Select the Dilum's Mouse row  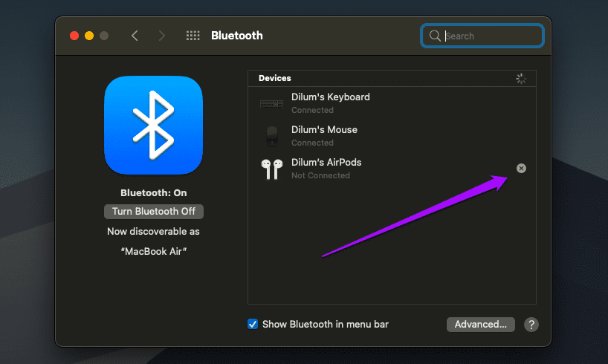point(392,136)
